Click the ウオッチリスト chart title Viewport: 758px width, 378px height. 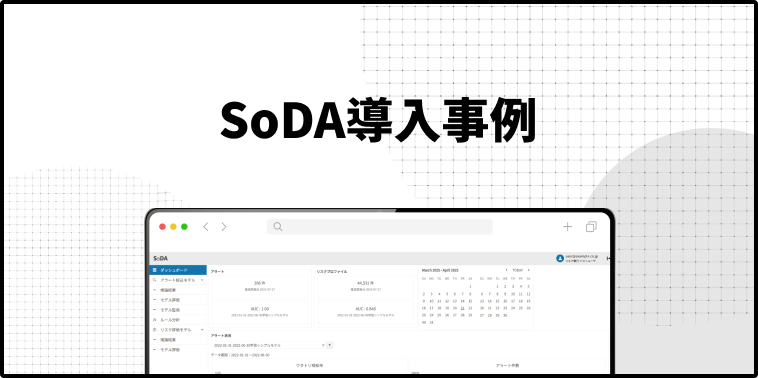coord(310,366)
